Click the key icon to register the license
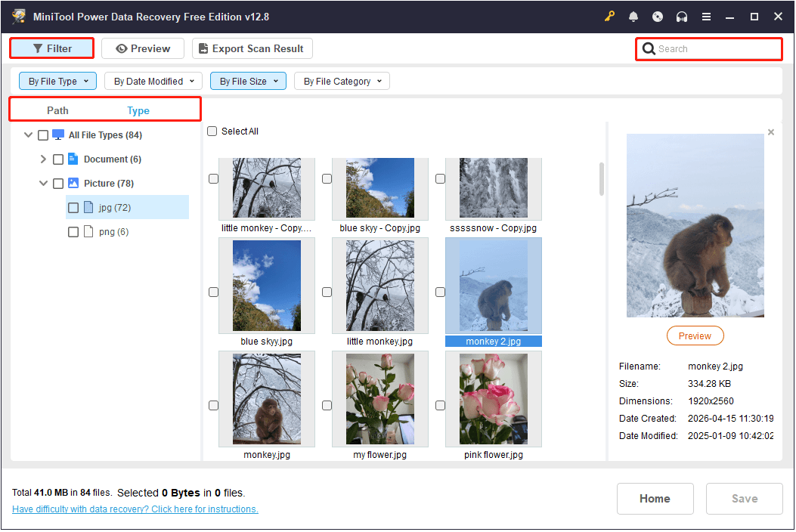 (x=610, y=17)
